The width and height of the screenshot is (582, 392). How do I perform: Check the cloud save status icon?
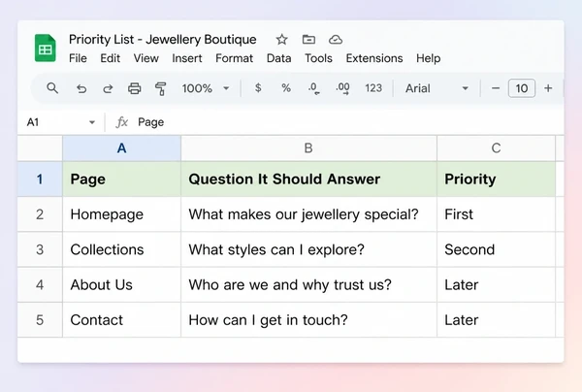tap(336, 40)
